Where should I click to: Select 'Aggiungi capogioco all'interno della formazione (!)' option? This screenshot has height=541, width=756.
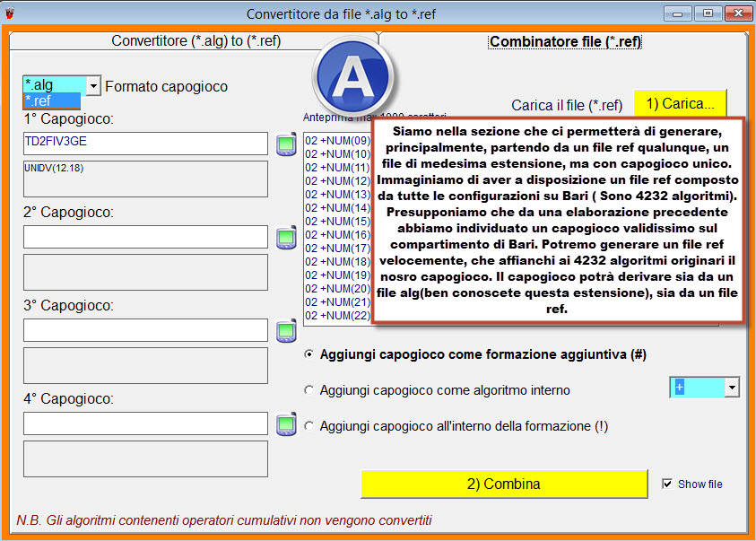click(308, 426)
